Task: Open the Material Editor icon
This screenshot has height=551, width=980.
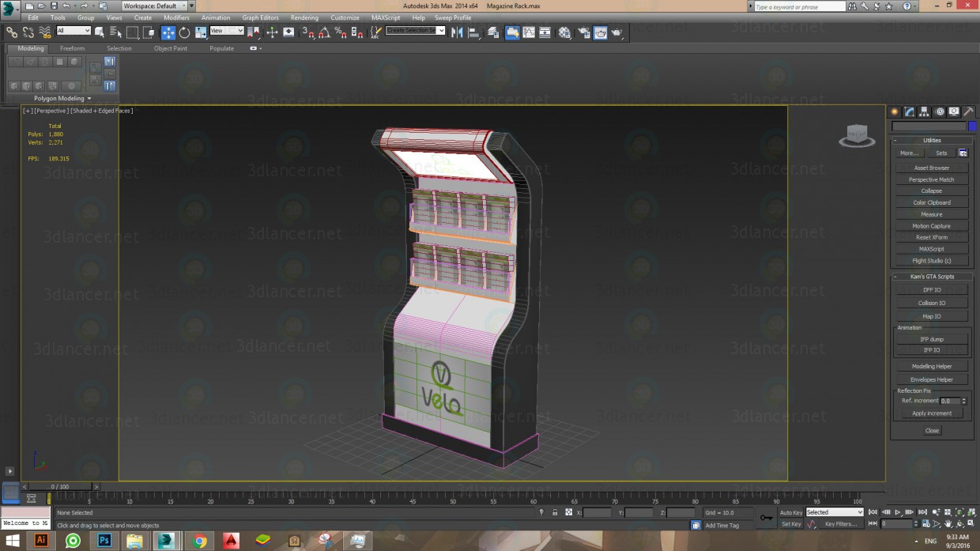Action: [564, 32]
